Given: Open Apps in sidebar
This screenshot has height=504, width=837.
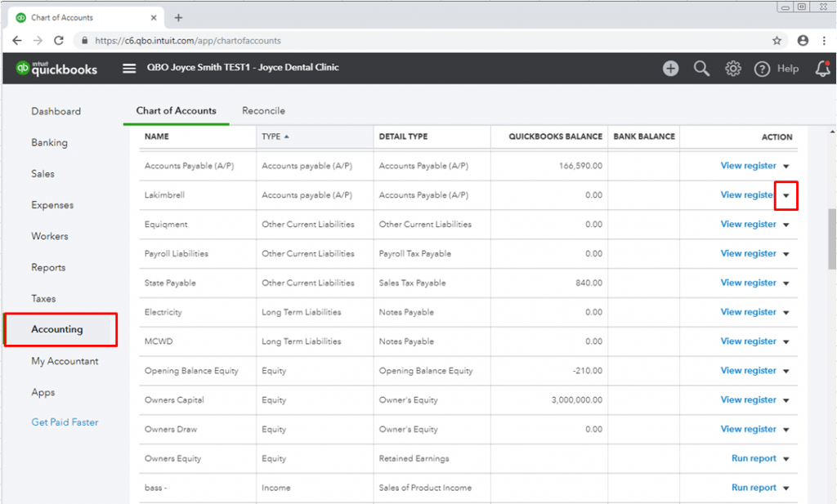Looking at the screenshot, I should click(x=43, y=393).
